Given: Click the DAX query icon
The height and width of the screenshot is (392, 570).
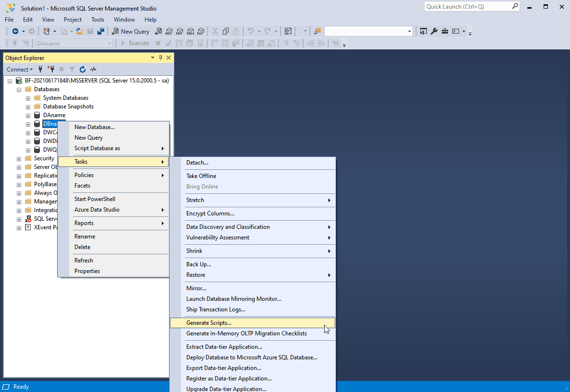Looking at the screenshot, I should tap(201, 31).
